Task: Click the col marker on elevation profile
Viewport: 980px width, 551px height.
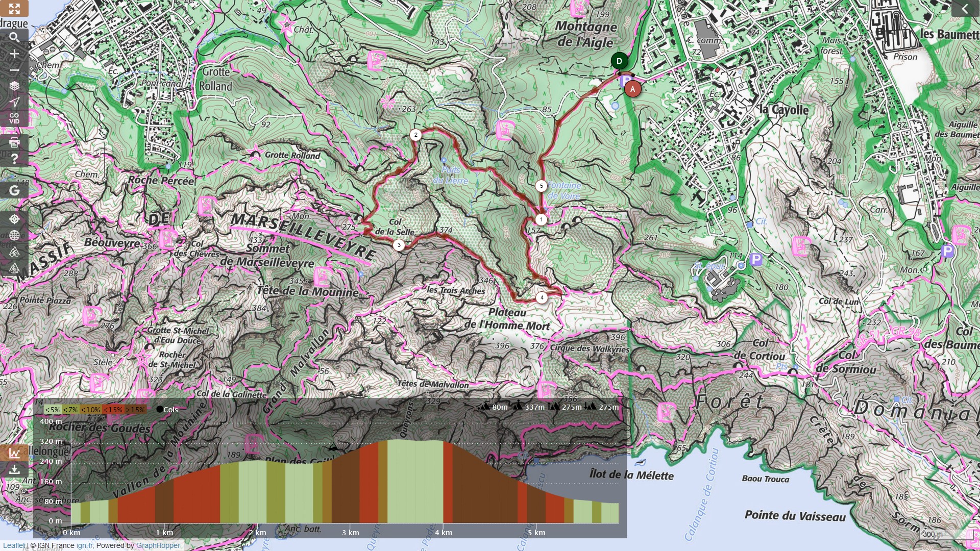Action: (333, 447)
